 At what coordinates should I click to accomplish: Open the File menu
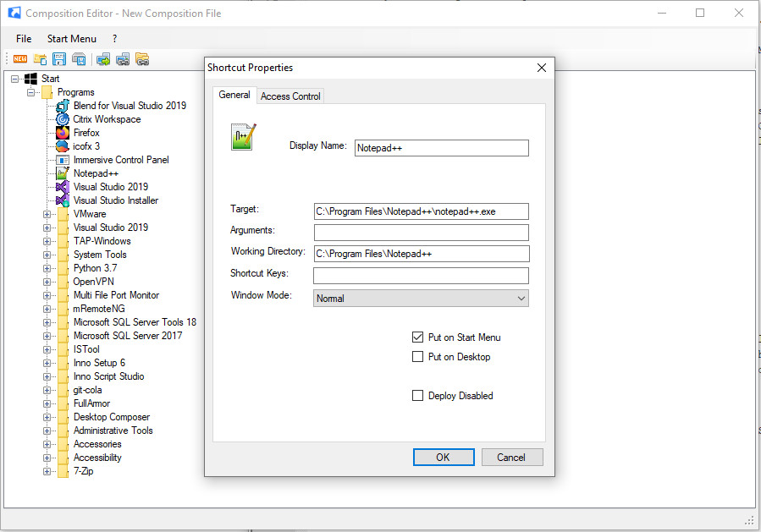[x=24, y=39]
